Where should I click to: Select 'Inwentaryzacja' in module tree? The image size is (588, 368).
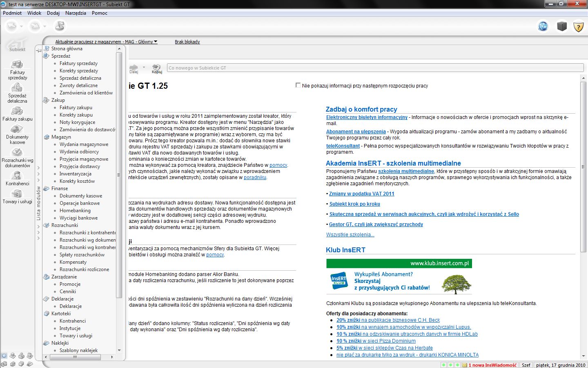76,174
